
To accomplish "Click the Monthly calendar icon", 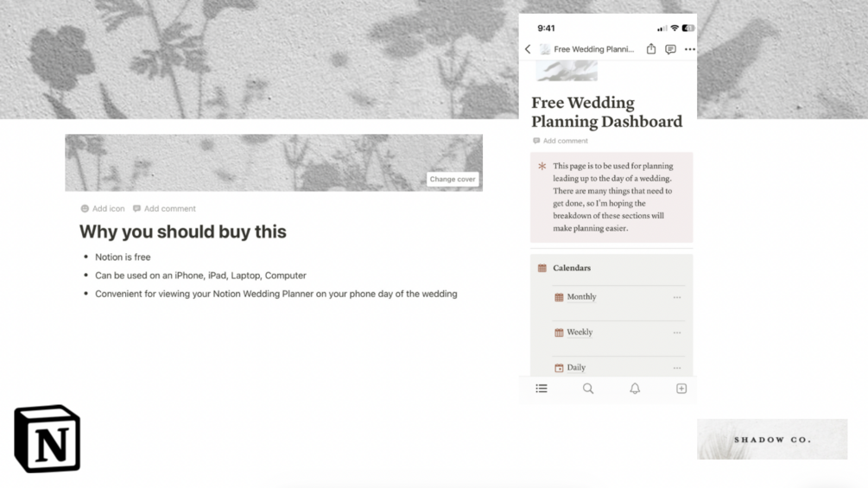I will coord(559,297).
